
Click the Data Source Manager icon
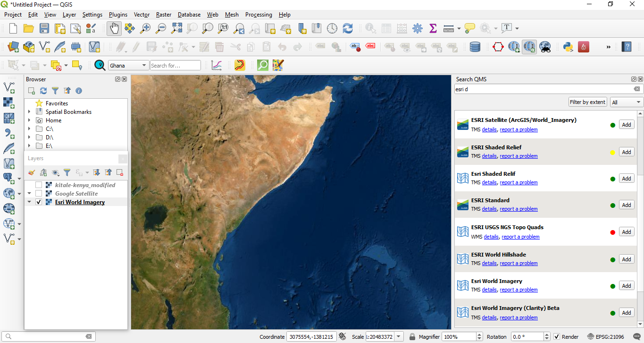[x=13, y=47]
